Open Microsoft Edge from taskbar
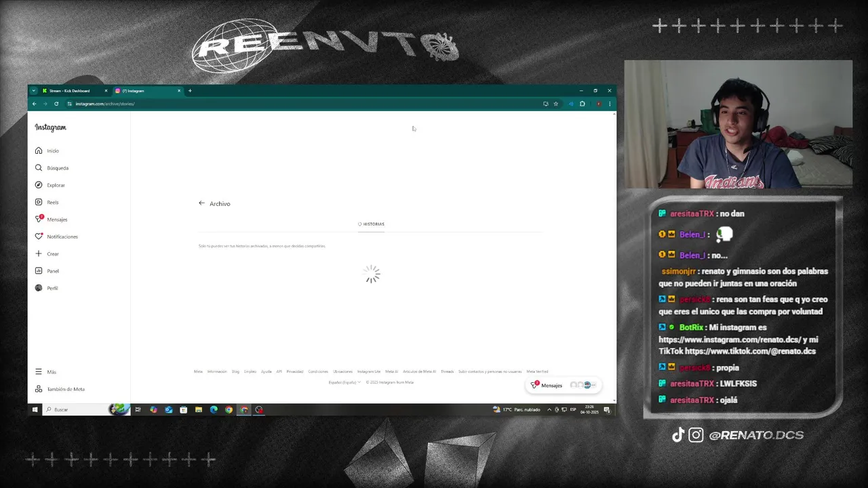868x488 pixels. [214, 409]
